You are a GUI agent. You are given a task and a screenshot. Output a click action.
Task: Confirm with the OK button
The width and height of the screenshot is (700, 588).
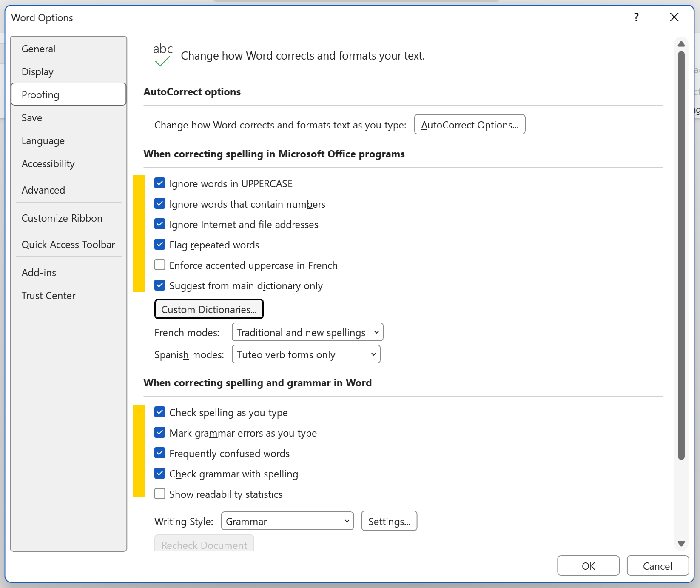(x=589, y=566)
